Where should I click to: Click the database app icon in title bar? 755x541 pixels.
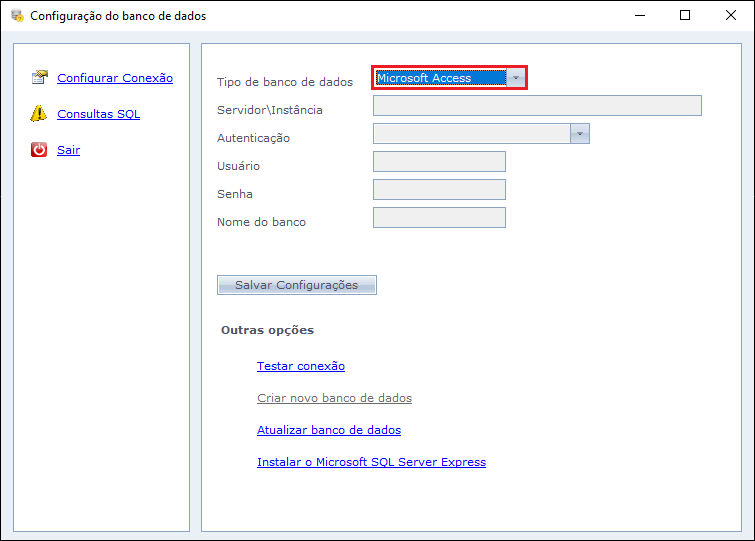point(16,16)
